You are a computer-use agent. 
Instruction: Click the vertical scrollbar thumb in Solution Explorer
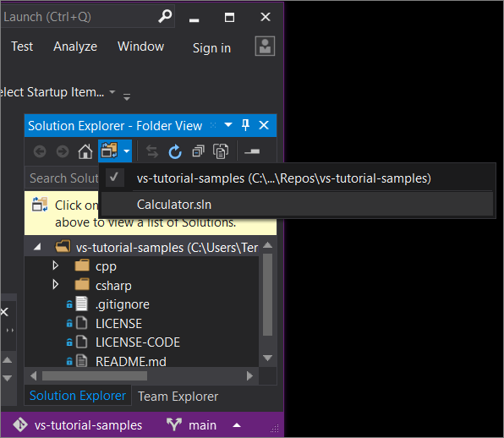268,295
